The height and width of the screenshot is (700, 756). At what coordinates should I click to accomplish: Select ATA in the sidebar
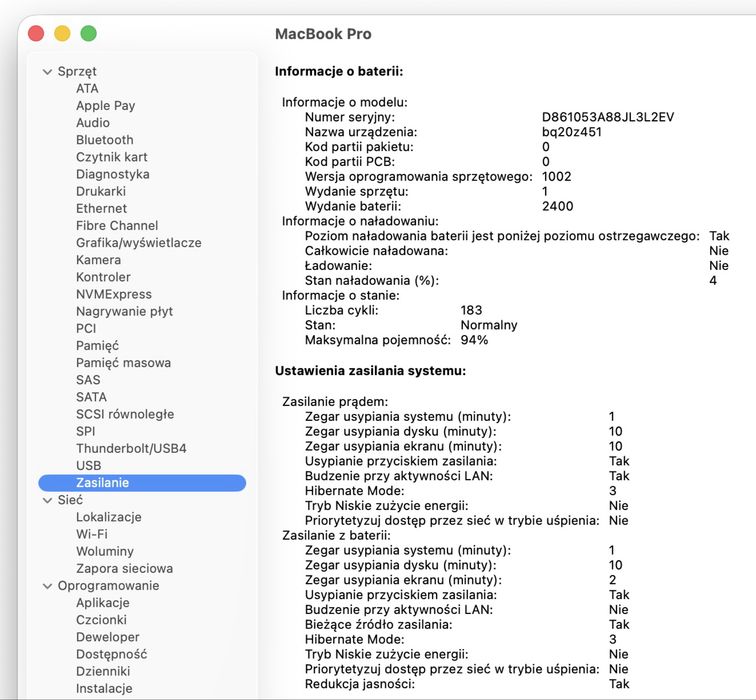(87, 89)
